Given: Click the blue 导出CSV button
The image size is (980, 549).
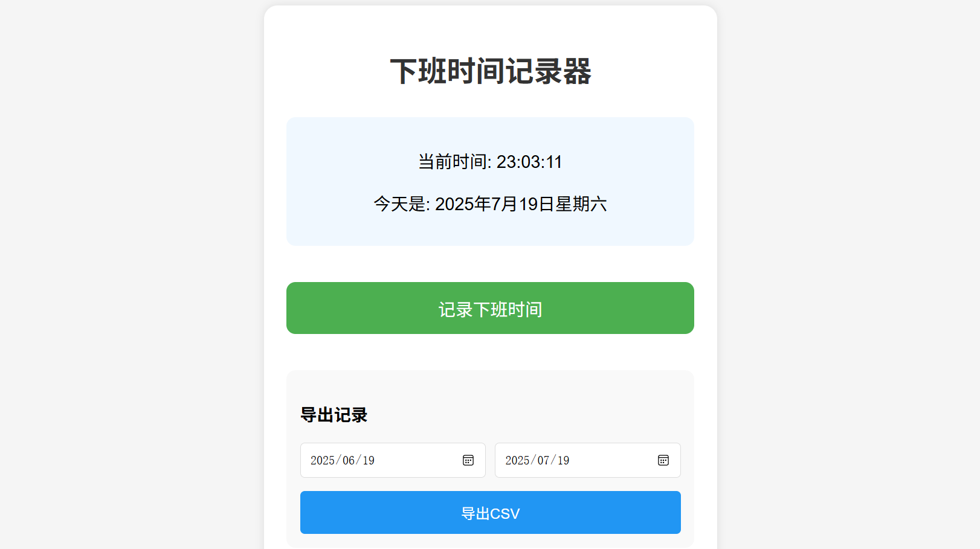Looking at the screenshot, I should point(490,512).
